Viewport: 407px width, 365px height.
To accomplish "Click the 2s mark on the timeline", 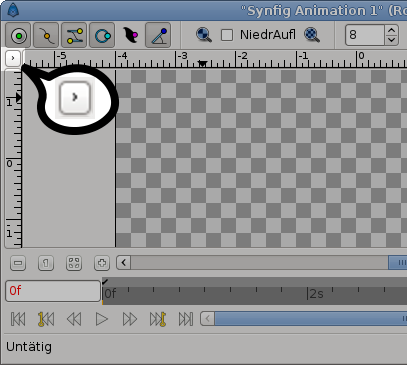I will click(315, 294).
